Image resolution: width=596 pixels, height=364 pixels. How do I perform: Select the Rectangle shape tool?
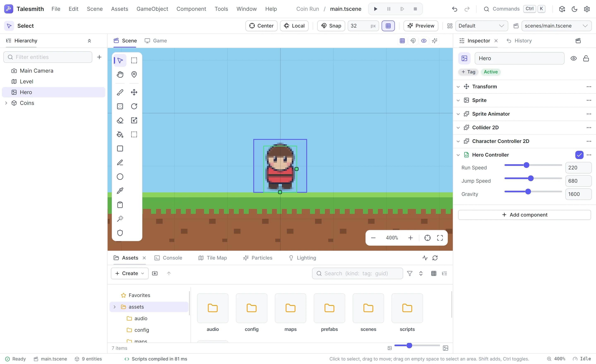120,148
